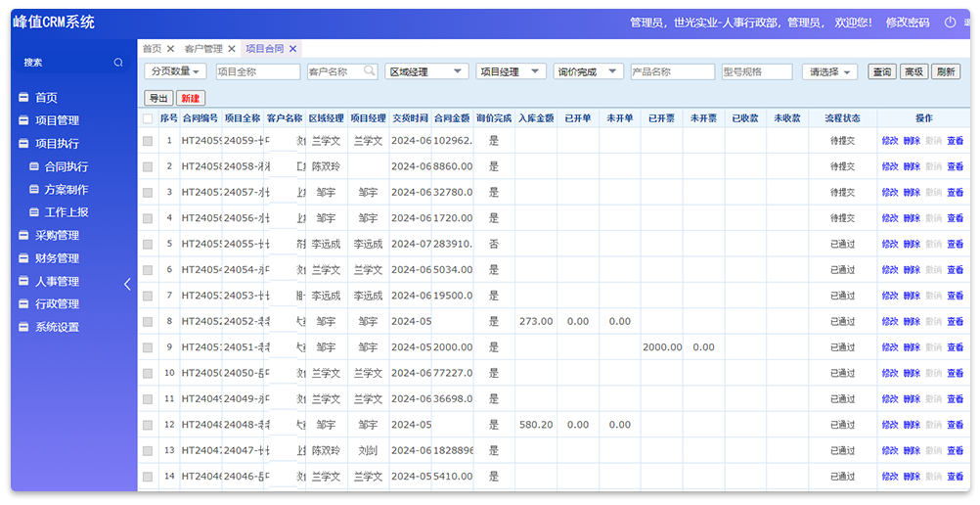Viewport: 980px width, 505px height.
Task: Click the 项目管理 sidebar menu icon
Action: (23, 120)
